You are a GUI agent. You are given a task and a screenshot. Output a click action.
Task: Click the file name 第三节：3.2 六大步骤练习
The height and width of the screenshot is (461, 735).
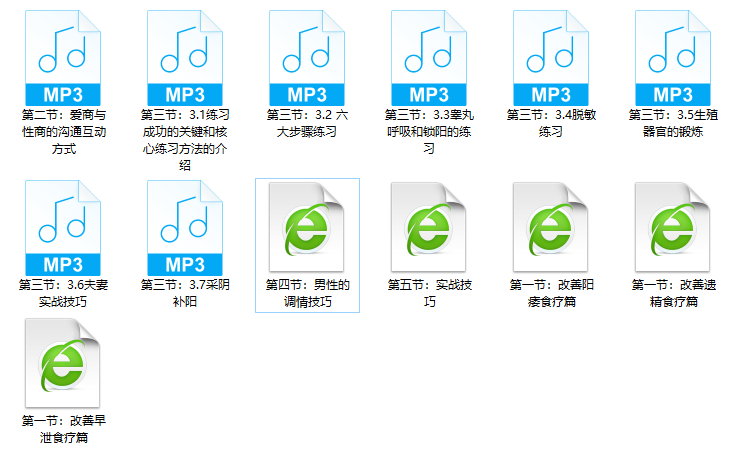tap(307, 123)
